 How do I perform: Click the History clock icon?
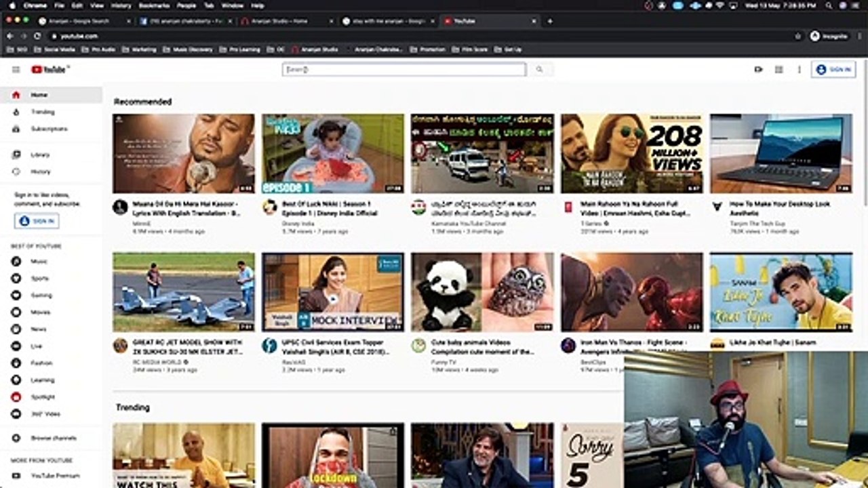pos(16,171)
